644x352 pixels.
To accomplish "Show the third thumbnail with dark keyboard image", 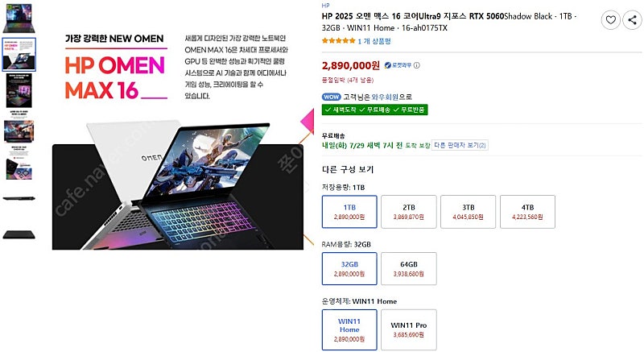I will click(19, 91).
